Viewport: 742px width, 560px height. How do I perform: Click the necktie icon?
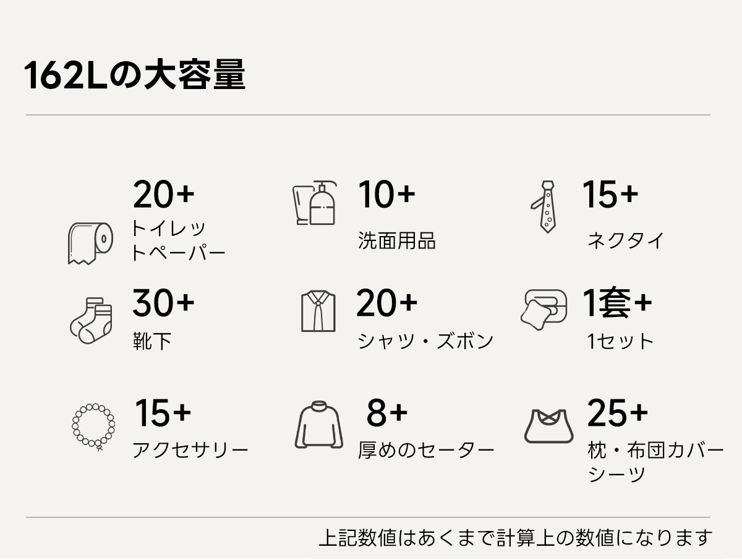point(544,206)
